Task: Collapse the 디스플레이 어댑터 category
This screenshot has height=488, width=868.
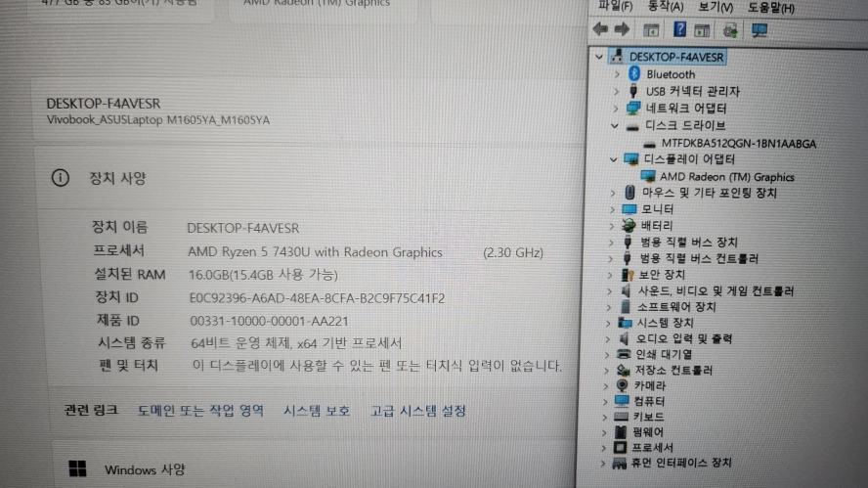Action: [613, 159]
